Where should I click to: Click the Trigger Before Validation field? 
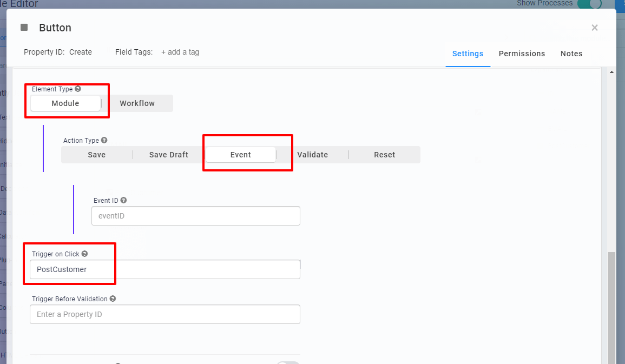[x=165, y=314]
